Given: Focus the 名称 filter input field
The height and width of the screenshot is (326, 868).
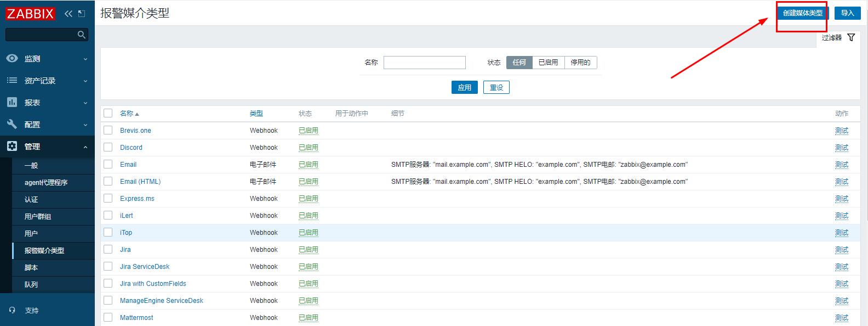Looking at the screenshot, I should [425, 63].
